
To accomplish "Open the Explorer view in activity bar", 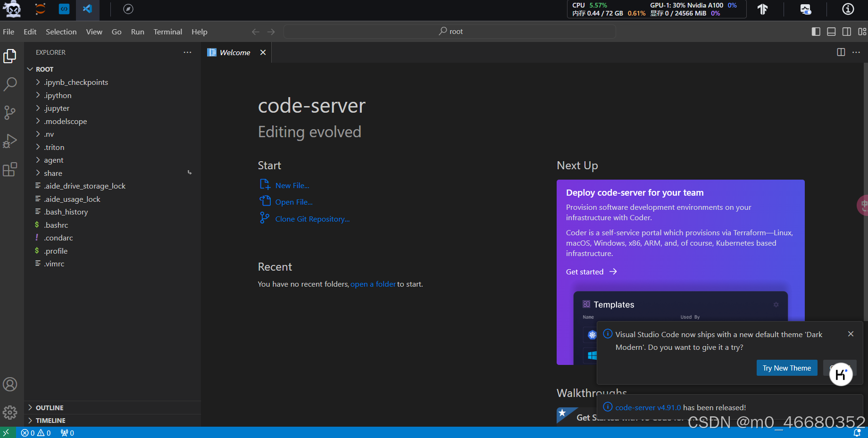I will [10, 56].
